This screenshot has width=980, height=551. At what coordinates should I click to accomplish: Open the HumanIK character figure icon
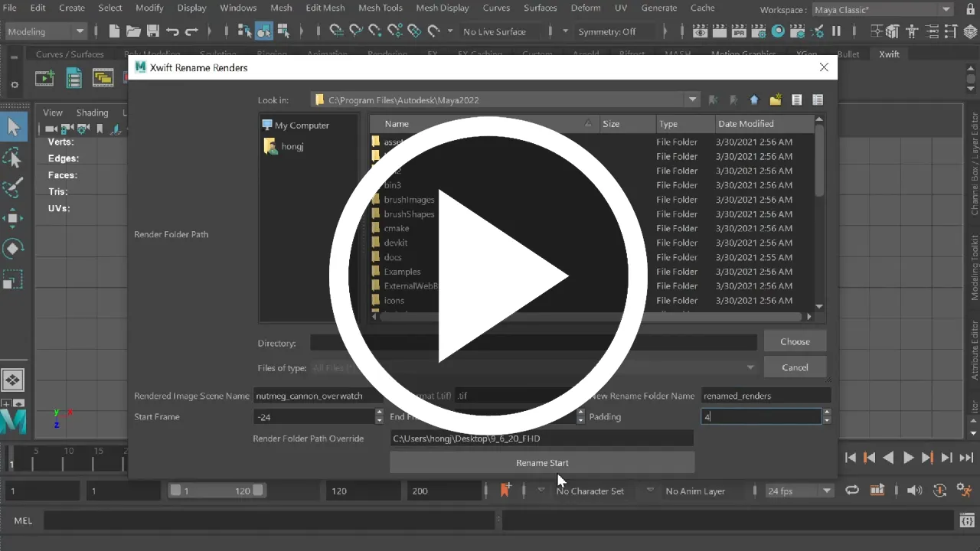pos(911,31)
